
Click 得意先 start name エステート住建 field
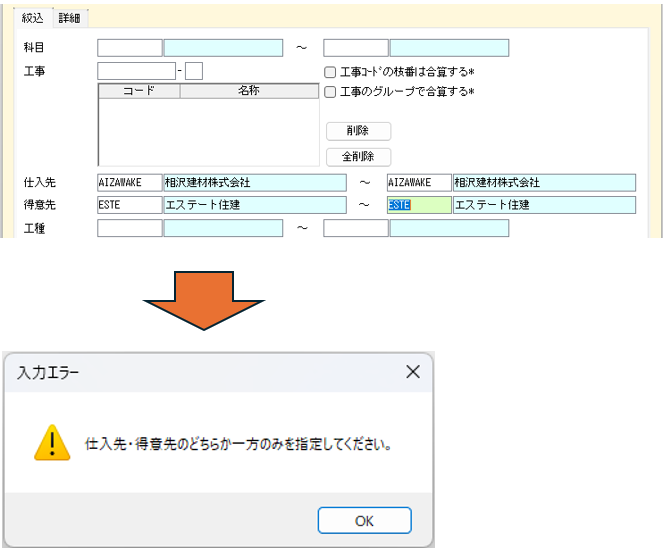pyautogui.click(x=255, y=205)
